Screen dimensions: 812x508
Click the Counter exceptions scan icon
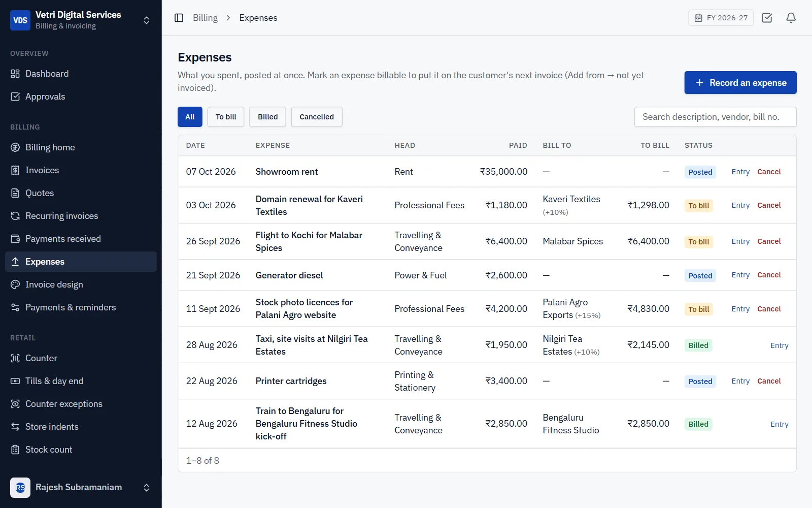pyautogui.click(x=15, y=404)
